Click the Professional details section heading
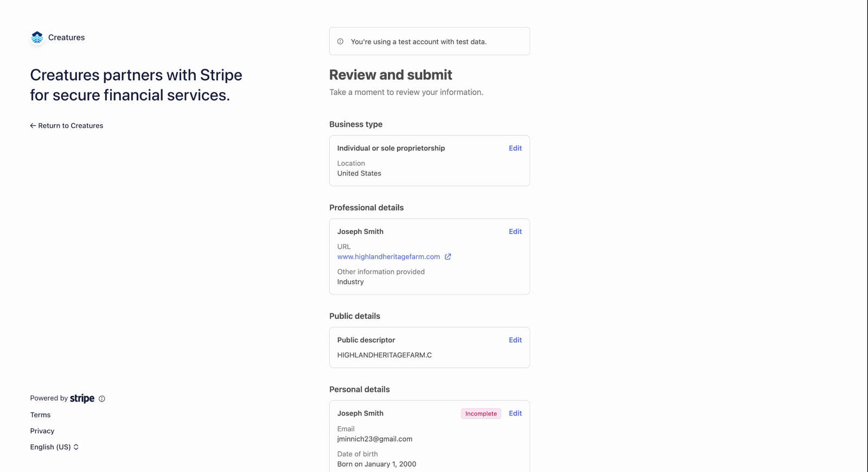This screenshot has height=472, width=868. (366, 208)
